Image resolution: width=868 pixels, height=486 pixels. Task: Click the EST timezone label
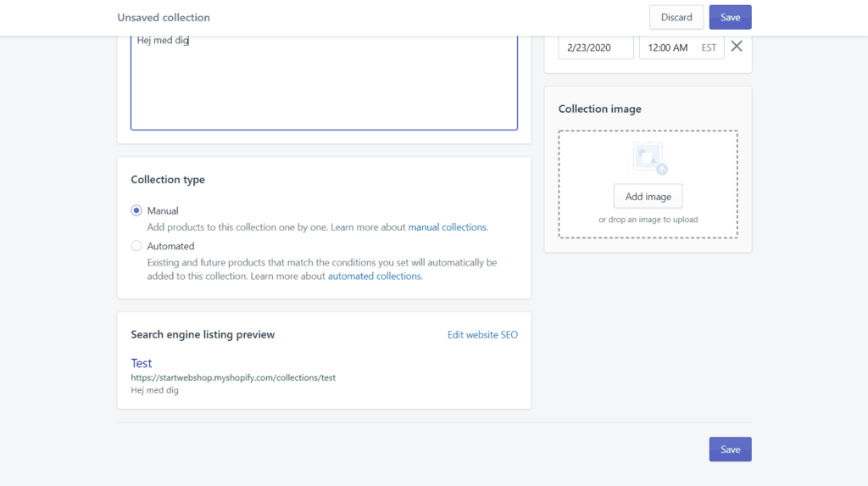pos(709,47)
